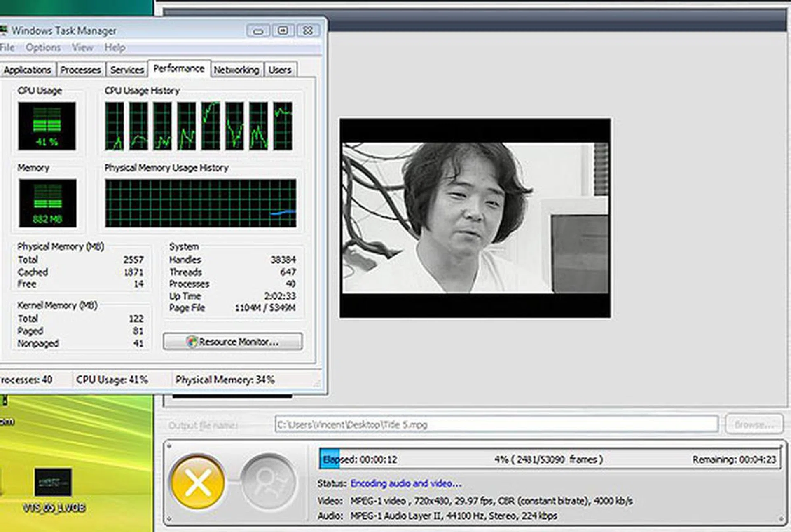
Task: Click the output file name field
Action: click(496, 424)
